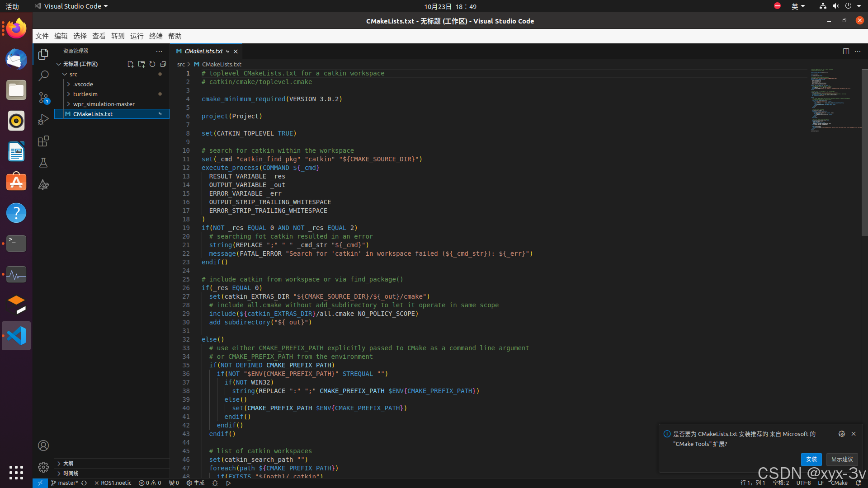Screen dimensions: 868x488
Task: Open the 查看 menu
Action: coord(99,36)
